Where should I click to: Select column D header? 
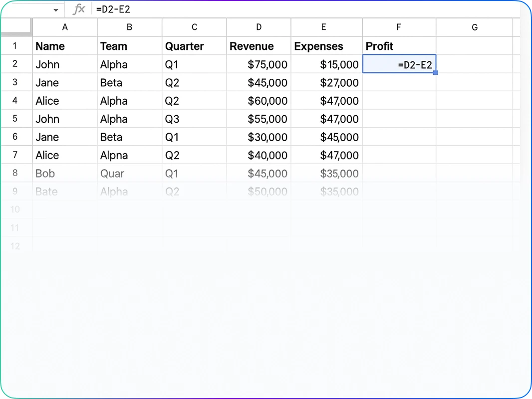pyautogui.click(x=259, y=27)
